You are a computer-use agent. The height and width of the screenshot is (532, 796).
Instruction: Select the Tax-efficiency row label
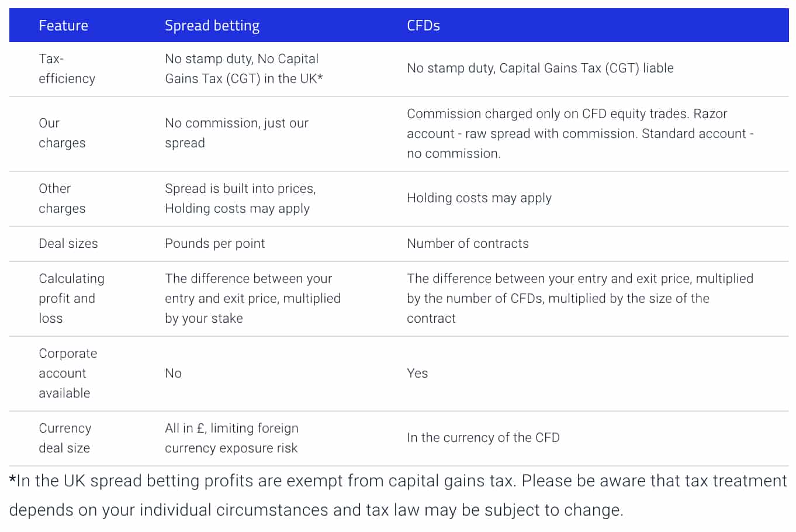(x=67, y=68)
